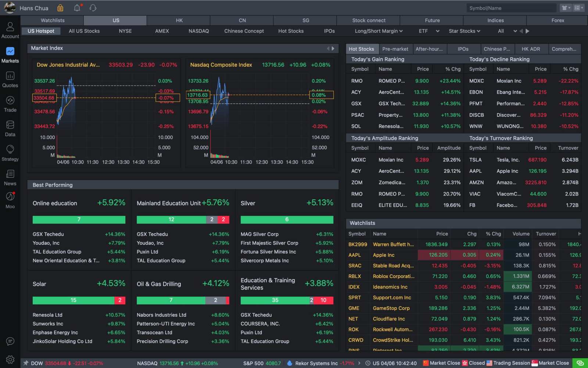This screenshot has height=368, width=588.
Task: Open the Account sidebar section
Action: click(x=10, y=30)
